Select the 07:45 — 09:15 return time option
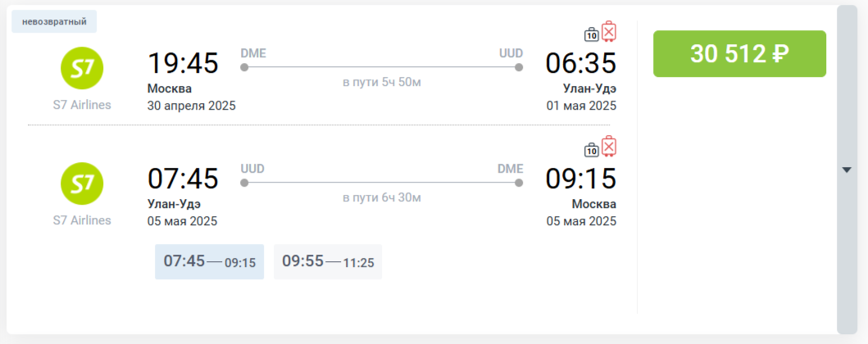The width and height of the screenshot is (868, 344). coord(209,262)
